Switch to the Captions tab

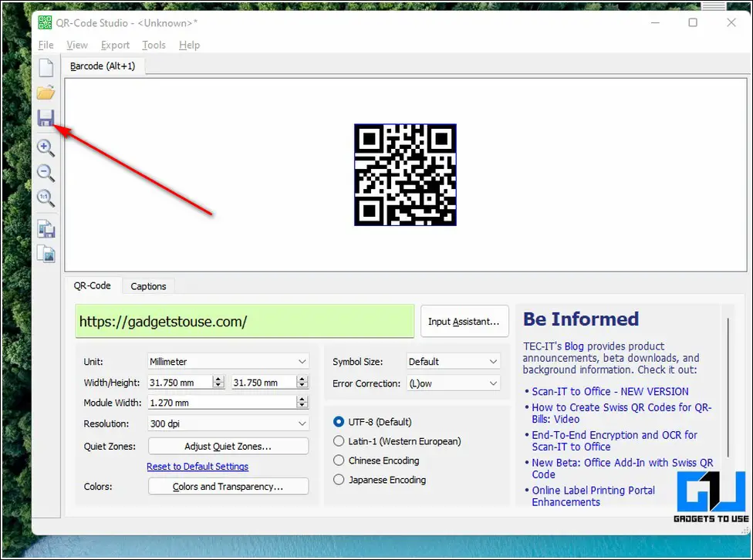tap(148, 286)
